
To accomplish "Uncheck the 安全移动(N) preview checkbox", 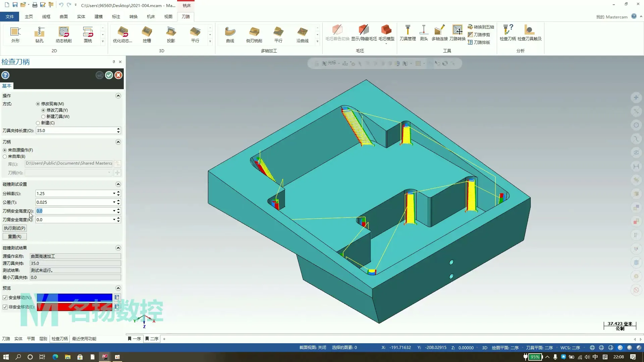I will pos(5,298).
